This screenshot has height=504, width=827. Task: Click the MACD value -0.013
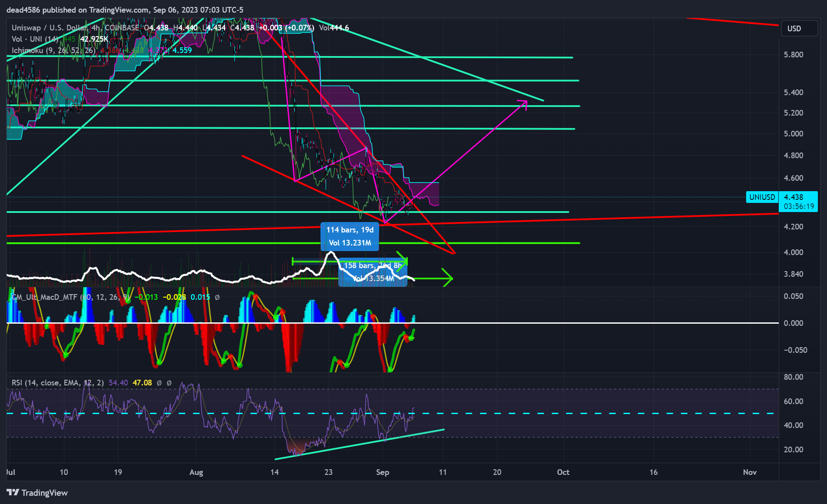[x=147, y=297]
